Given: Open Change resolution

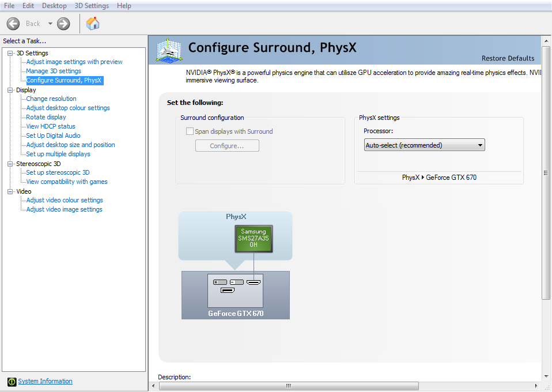Looking at the screenshot, I should click(x=51, y=99).
